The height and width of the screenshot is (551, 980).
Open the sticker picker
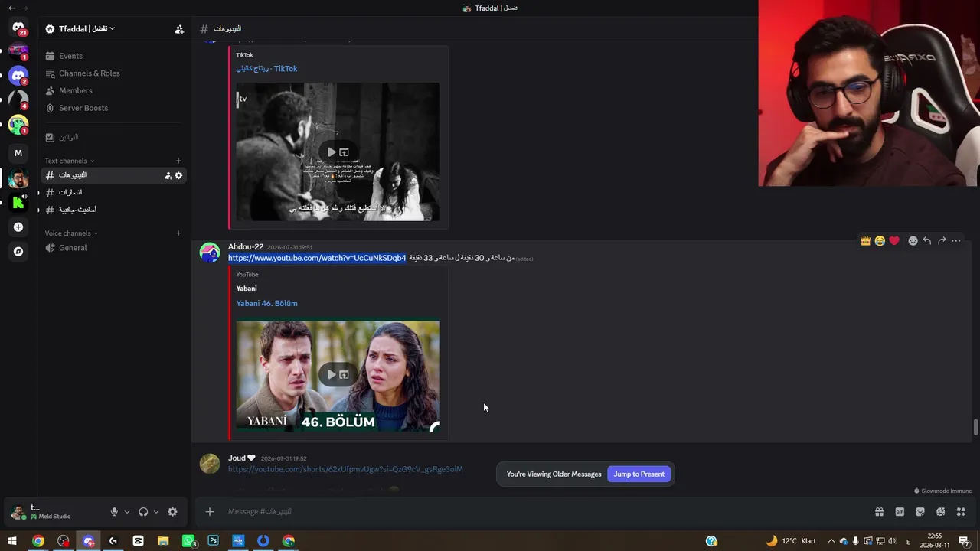click(920, 512)
